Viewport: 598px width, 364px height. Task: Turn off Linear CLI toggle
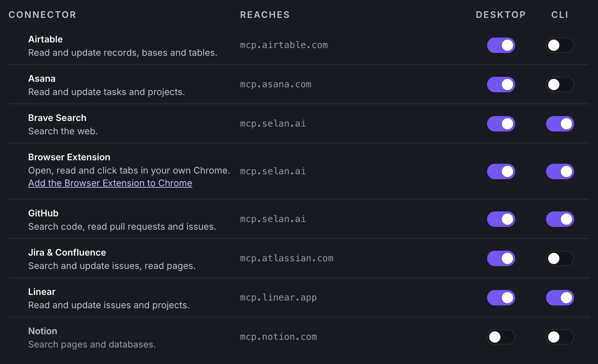[560, 298]
